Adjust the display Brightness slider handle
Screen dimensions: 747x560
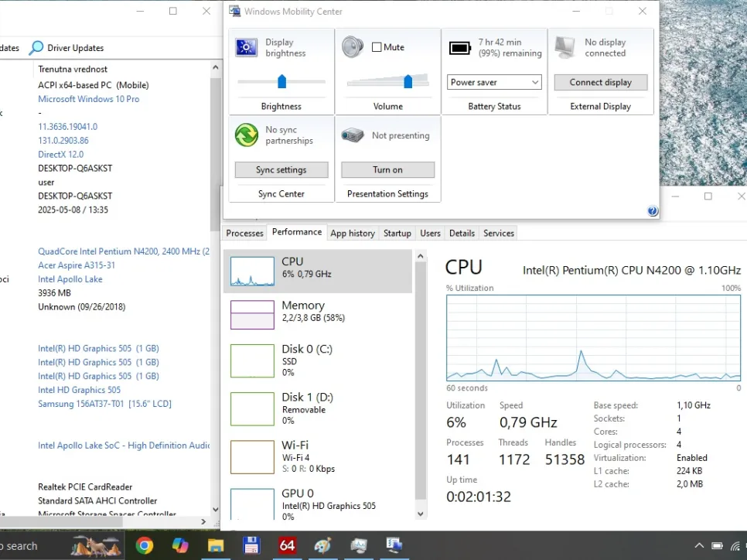tap(281, 81)
